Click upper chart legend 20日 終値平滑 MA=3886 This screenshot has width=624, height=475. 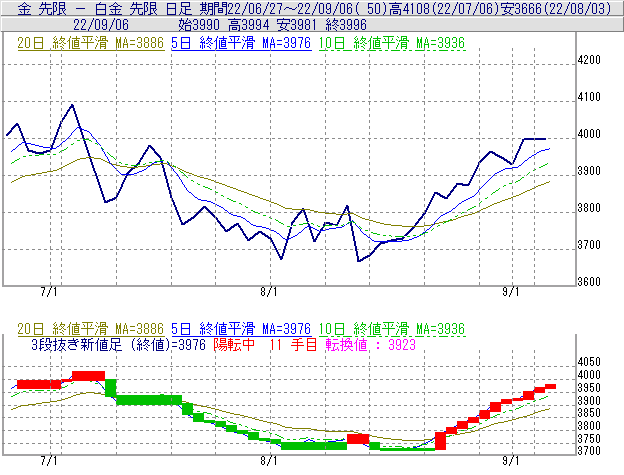[x=91, y=43]
